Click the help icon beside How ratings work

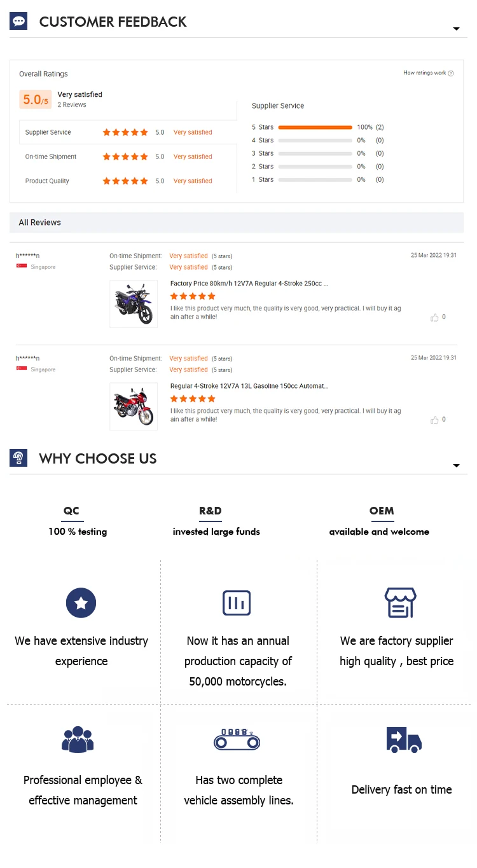pyautogui.click(x=451, y=73)
